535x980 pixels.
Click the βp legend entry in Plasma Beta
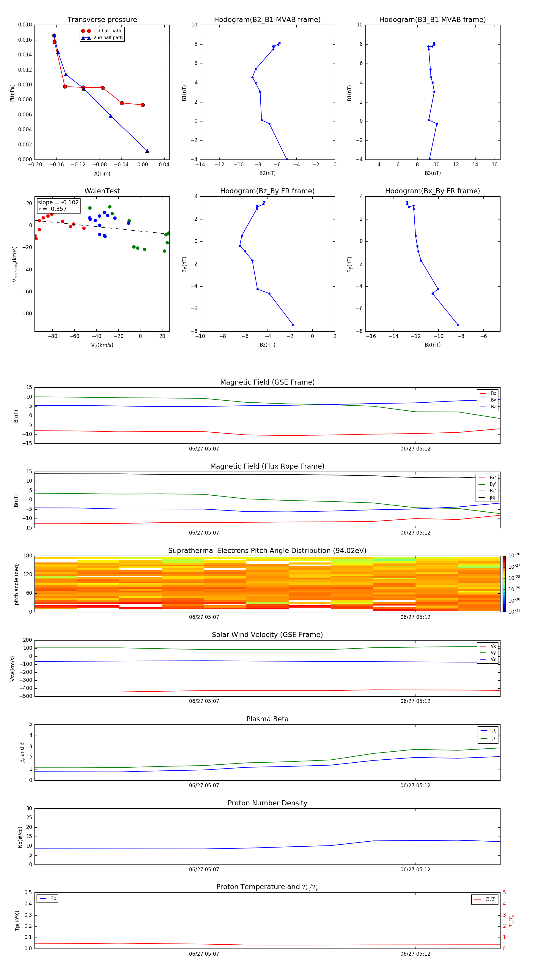click(488, 731)
